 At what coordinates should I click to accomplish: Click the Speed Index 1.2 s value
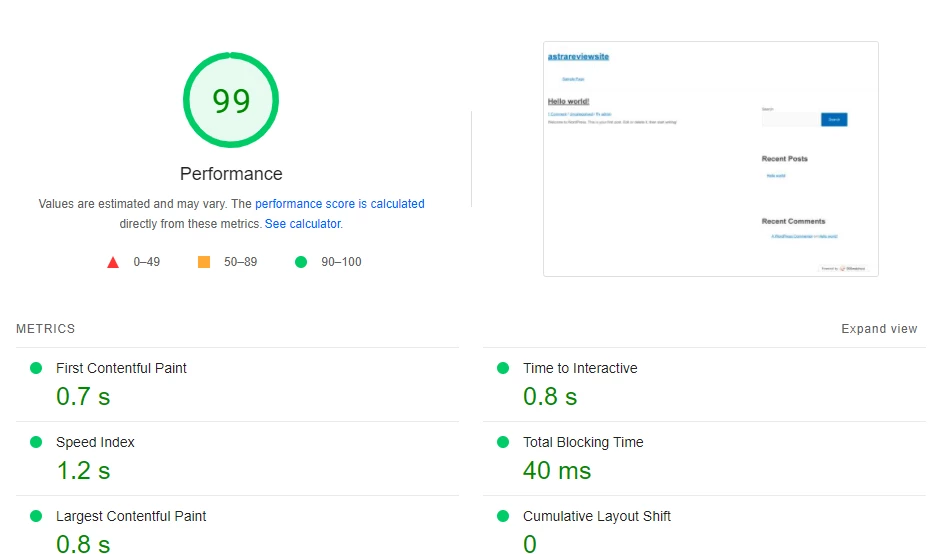[83, 470]
